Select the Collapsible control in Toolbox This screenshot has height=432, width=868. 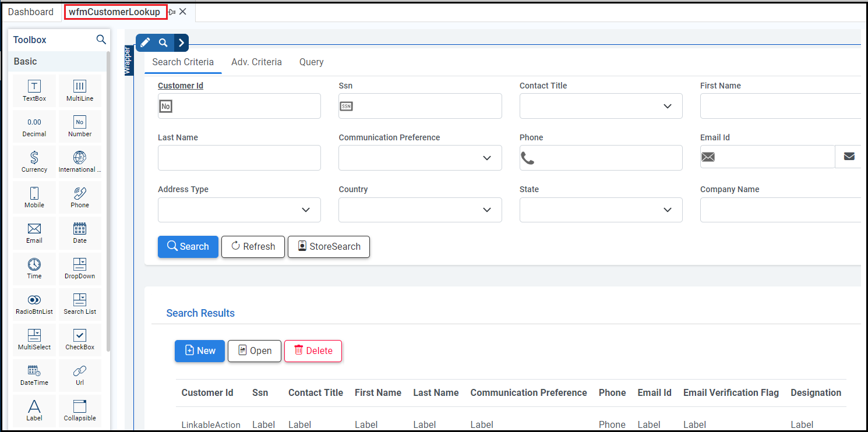click(80, 410)
